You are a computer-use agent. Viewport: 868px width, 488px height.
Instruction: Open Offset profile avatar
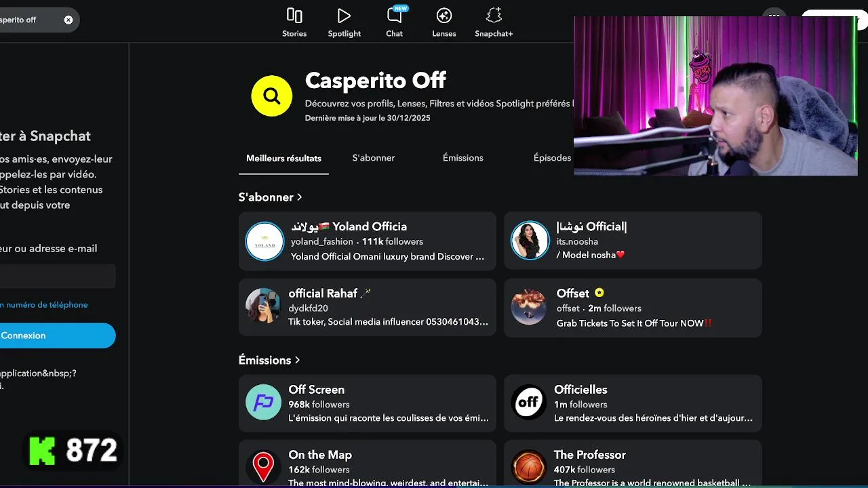[528, 307]
